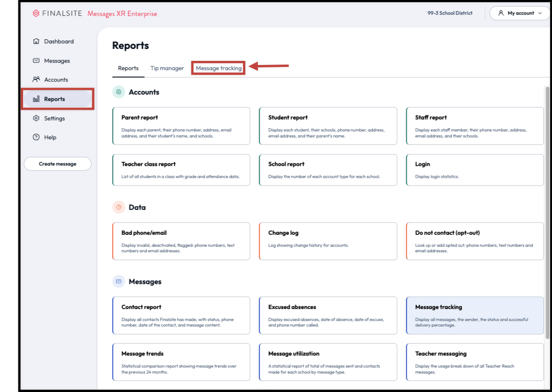Image resolution: width=552 pixels, height=392 pixels.
Task: Click the Accounts people icon in sidebar
Action: coord(36,80)
